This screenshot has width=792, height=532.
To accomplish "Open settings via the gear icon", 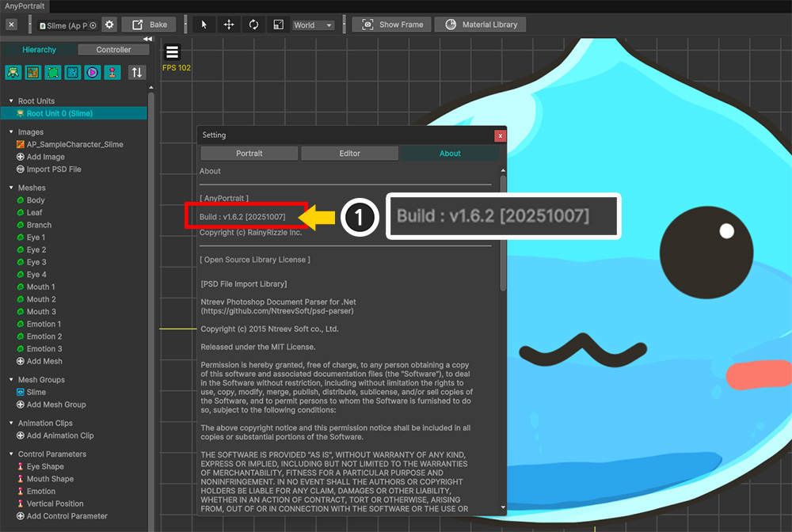I will (x=109, y=25).
